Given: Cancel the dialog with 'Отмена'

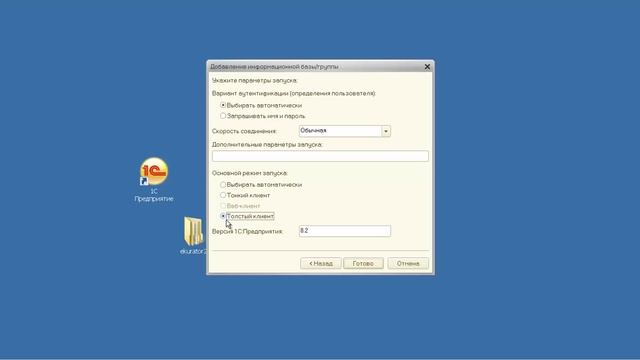Looking at the screenshot, I should click(408, 264).
